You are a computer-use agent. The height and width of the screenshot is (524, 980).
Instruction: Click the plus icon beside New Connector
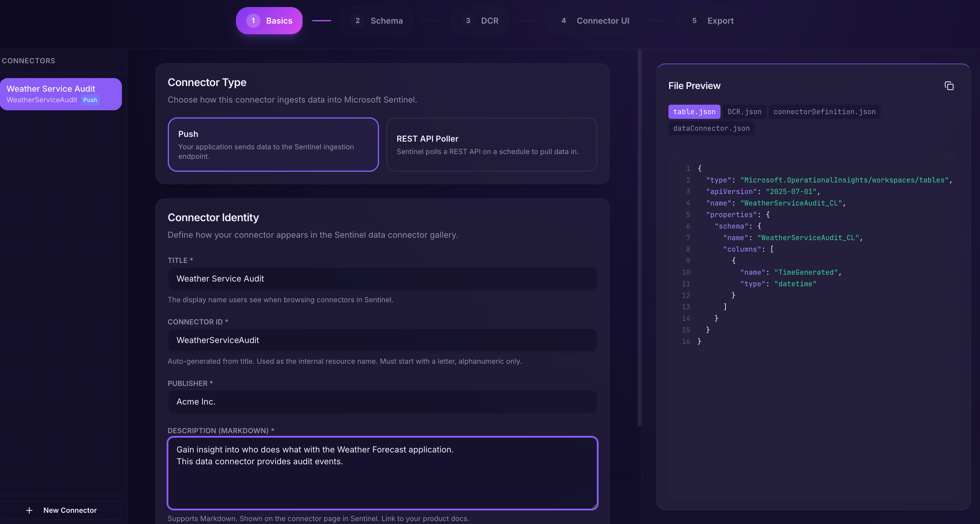[29, 510]
